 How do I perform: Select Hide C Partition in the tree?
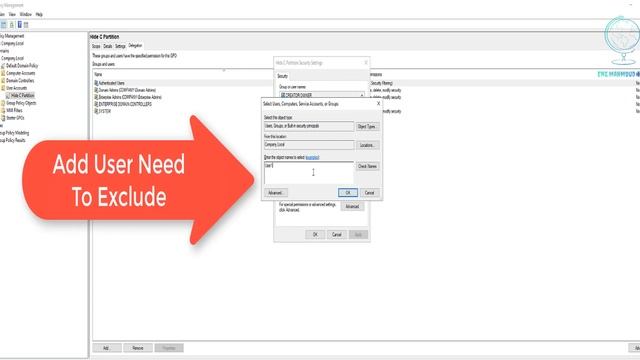point(22,96)
